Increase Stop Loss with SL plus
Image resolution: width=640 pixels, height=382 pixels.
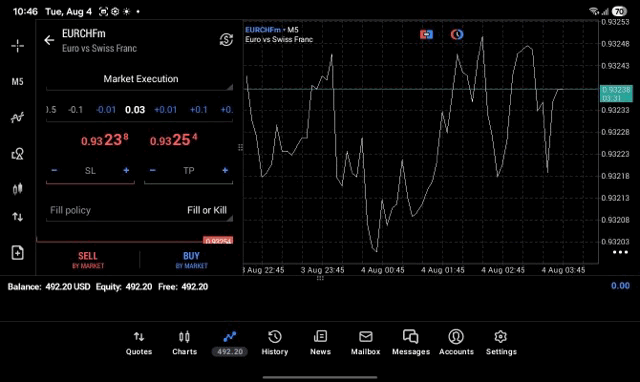tap(126, 171)
